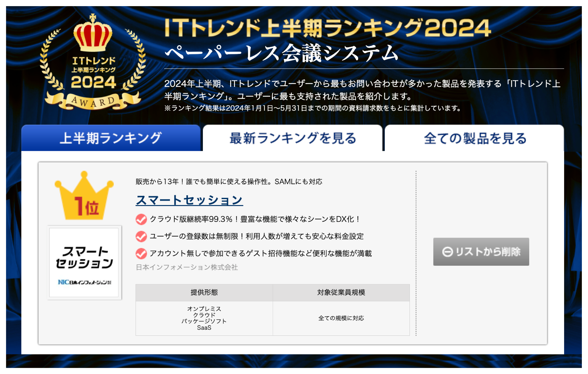Click the check icon beside アカウント無しで参加できる
This screenshot has height=374, width=588.
click(x=141, y=253)
